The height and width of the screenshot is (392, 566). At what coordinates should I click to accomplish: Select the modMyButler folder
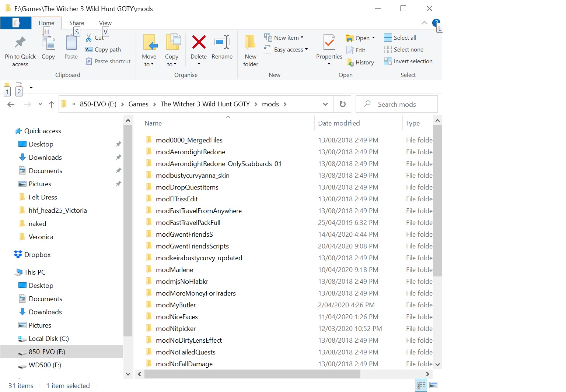click(x=175, y=305)
